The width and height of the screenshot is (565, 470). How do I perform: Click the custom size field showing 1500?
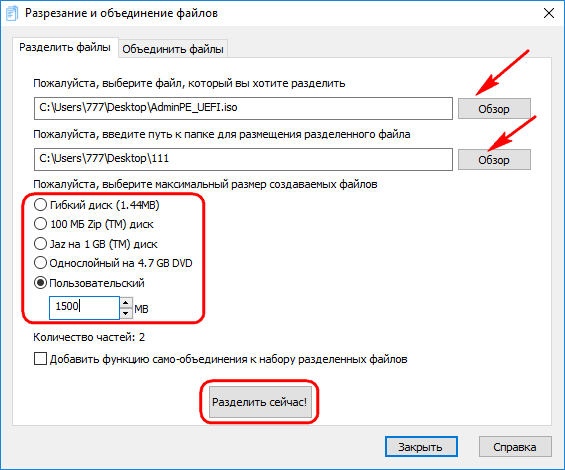pyautogui.click(x=84, y=307)
